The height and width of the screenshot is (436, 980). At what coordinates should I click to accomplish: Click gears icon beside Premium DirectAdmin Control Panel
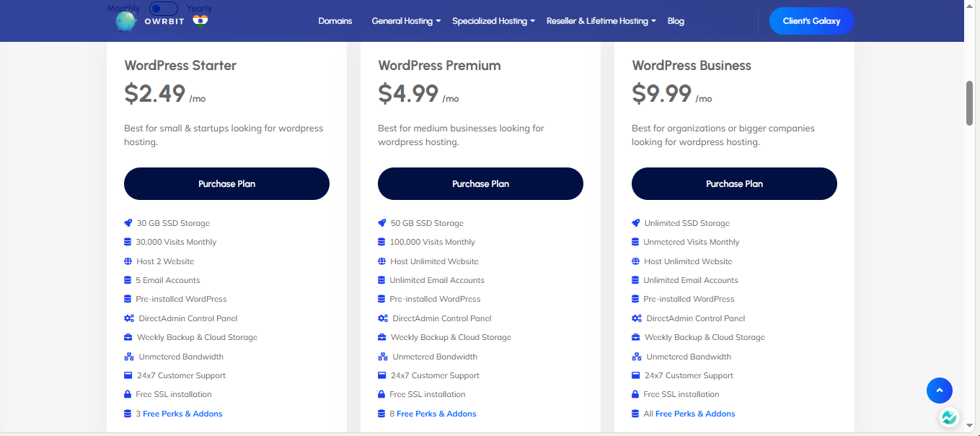(x=383, y=318)
